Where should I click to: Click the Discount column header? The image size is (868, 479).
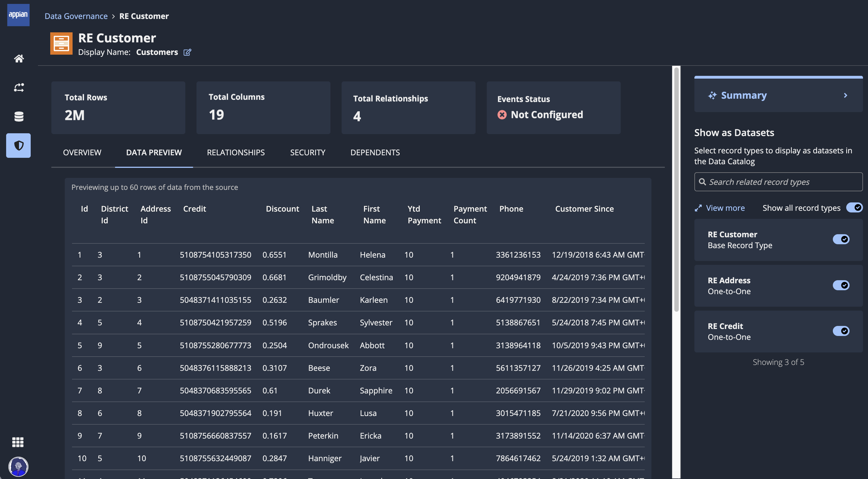click(x=282, y=209)
